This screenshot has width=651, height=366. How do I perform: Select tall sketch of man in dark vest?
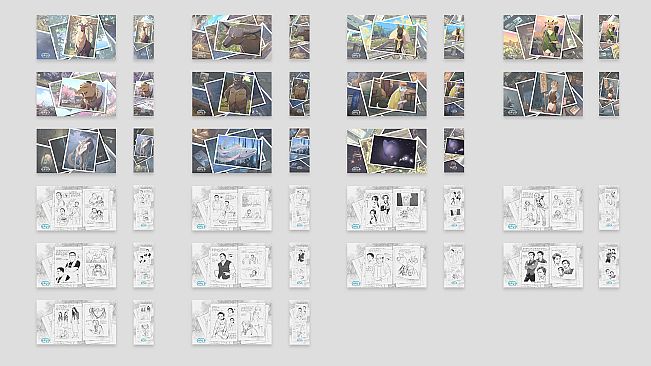[299, 265]
